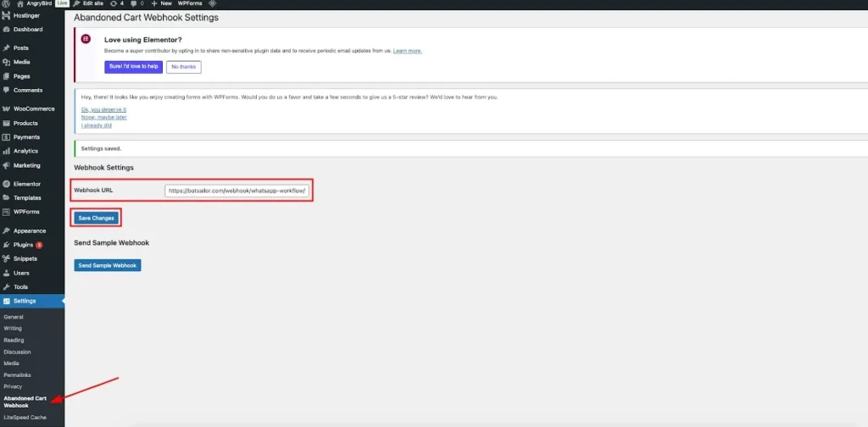Viewport: 868px width, 427px height.
Task: Open the updates counter showing 4
Action: 117,3
